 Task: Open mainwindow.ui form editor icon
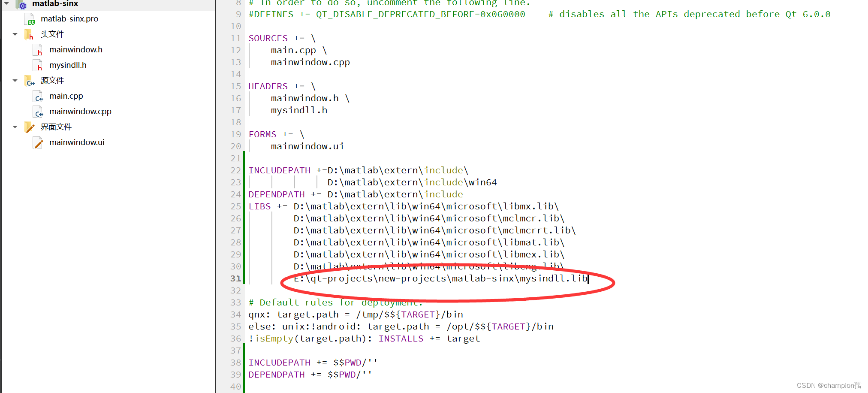click(38, 142)
